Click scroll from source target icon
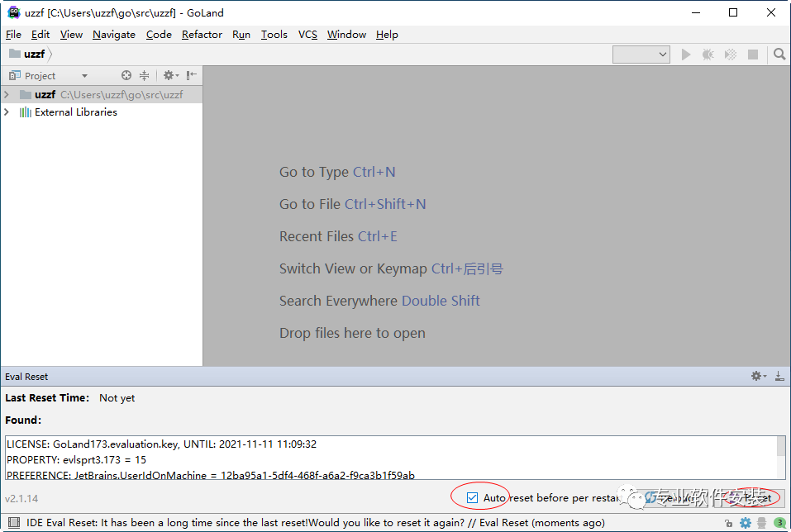Screen dimensions: 791x532 [x=126, y=75]
